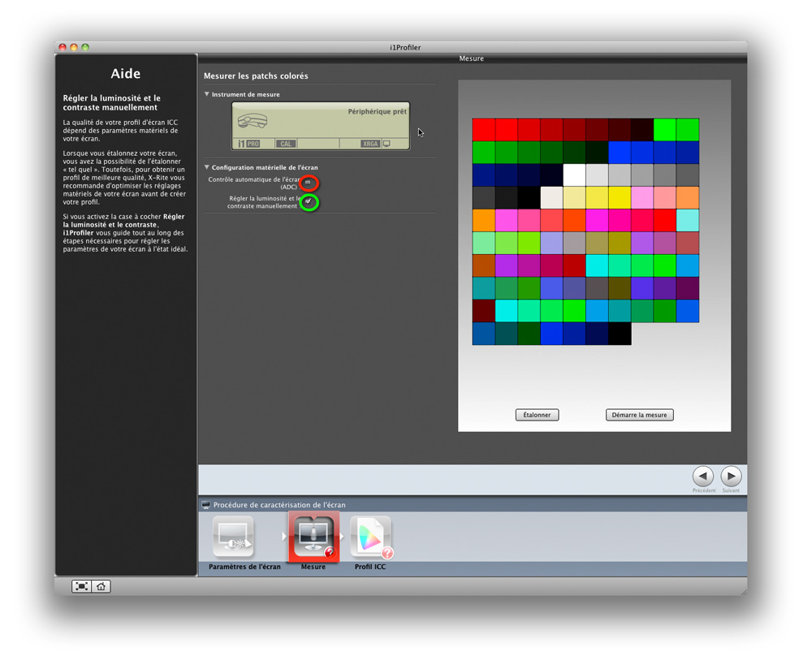Select the pure white color patch

click(x=574, y=175)
